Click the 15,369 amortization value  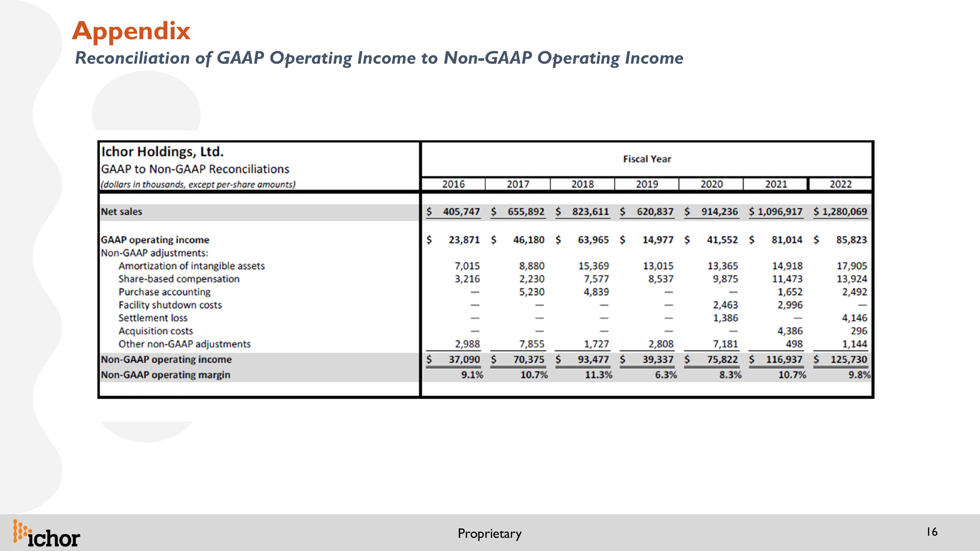[x=594, y=266]
